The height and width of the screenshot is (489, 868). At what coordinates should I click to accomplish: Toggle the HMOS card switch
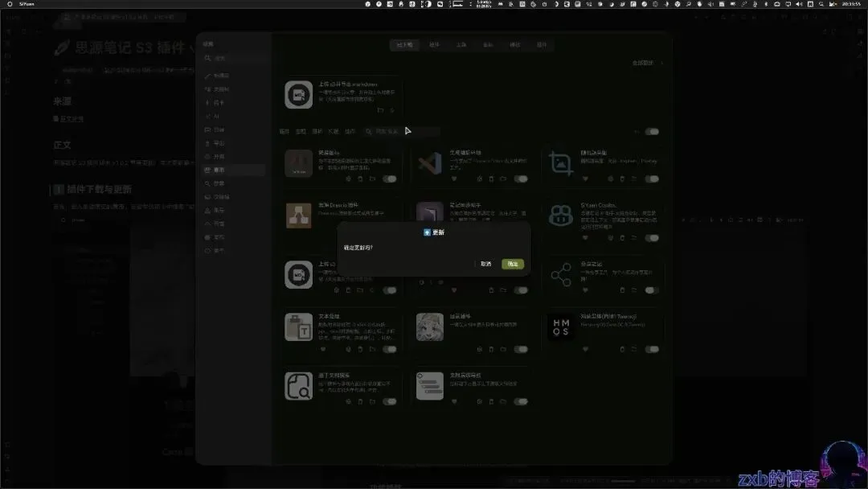[652, 349]
